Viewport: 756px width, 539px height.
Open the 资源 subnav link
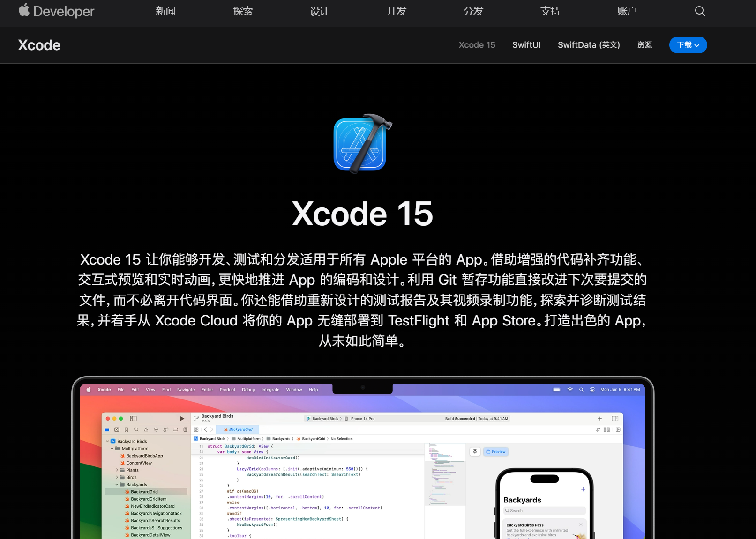[x=644, y=45]
